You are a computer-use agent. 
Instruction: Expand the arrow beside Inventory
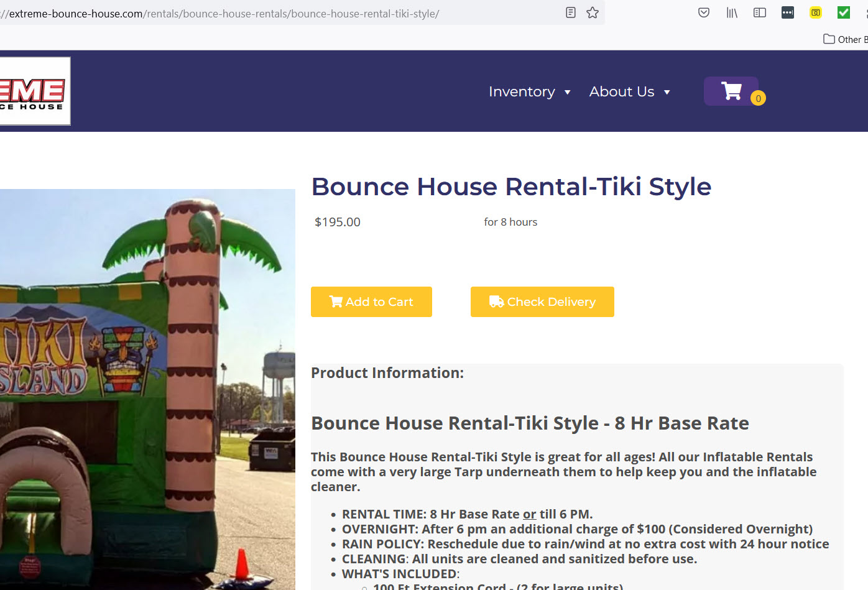[567, 93]
